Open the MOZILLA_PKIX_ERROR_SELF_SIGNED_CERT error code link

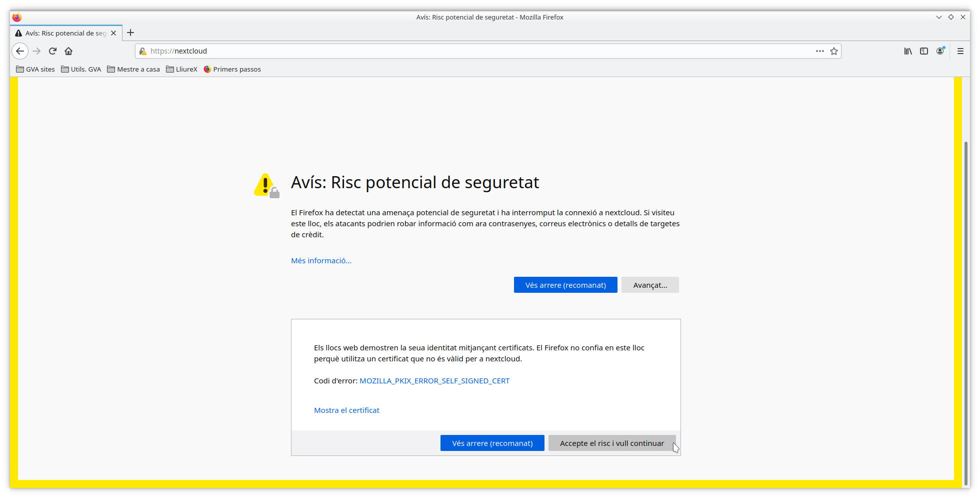(x=434, y=381)
